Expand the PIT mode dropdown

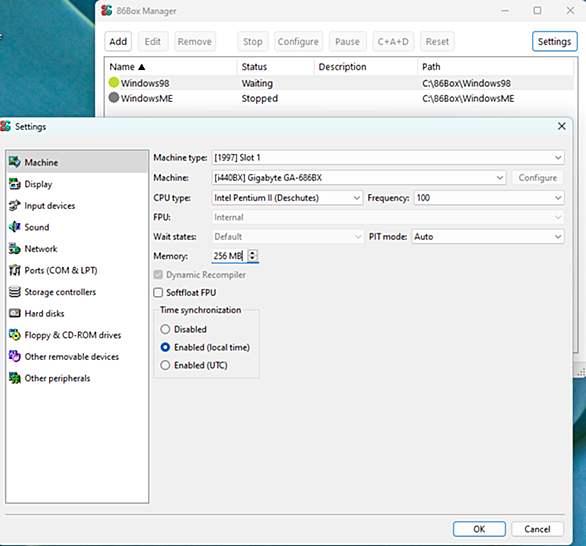click(x=488, y=237)
